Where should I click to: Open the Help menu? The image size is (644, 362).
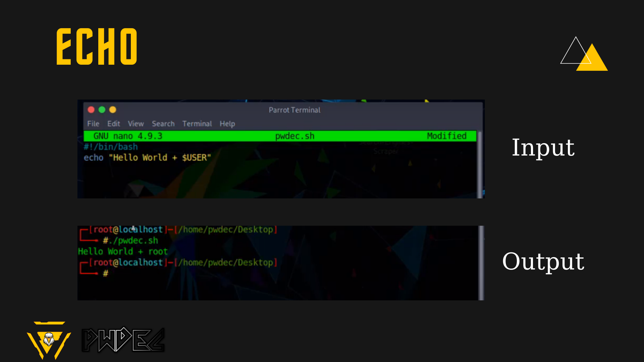click(227, 124)
